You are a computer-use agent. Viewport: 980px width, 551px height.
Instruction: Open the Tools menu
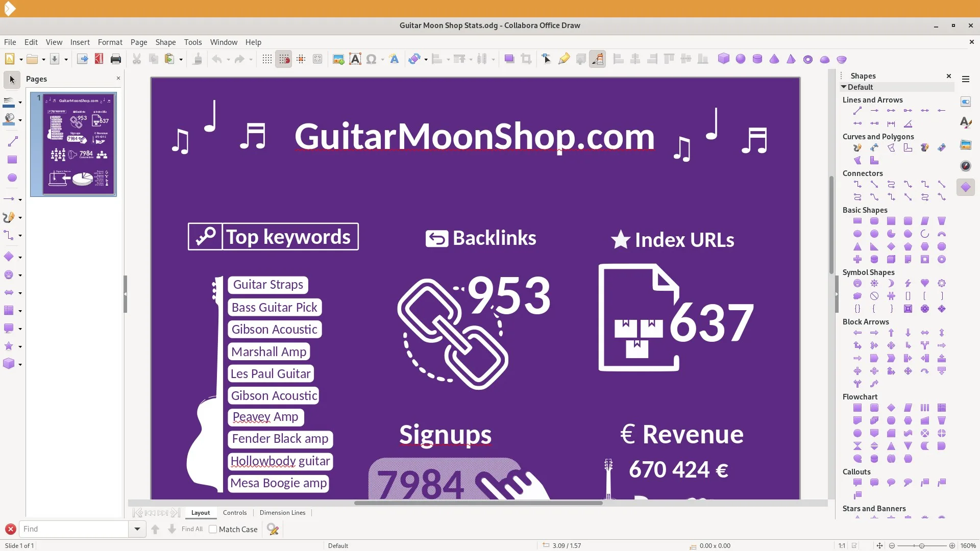click(x=193, y=42)
